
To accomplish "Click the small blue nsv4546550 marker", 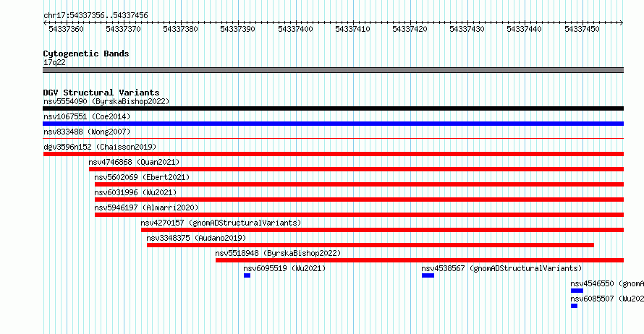I will click(x=577, y=291).
